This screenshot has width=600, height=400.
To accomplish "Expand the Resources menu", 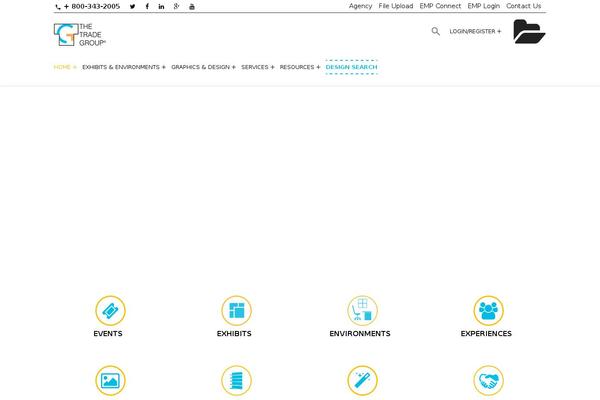I will [300, 67].
